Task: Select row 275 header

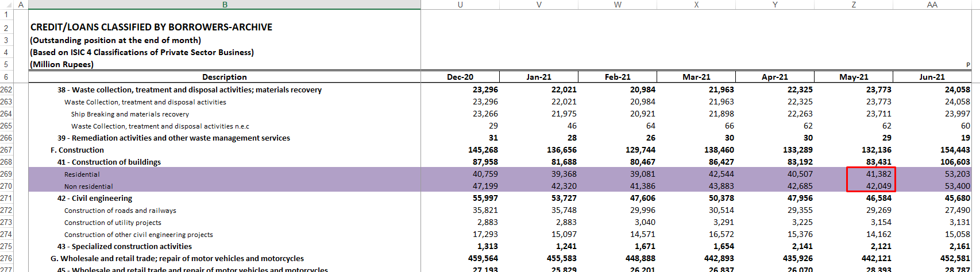Action: coord(6,246)
